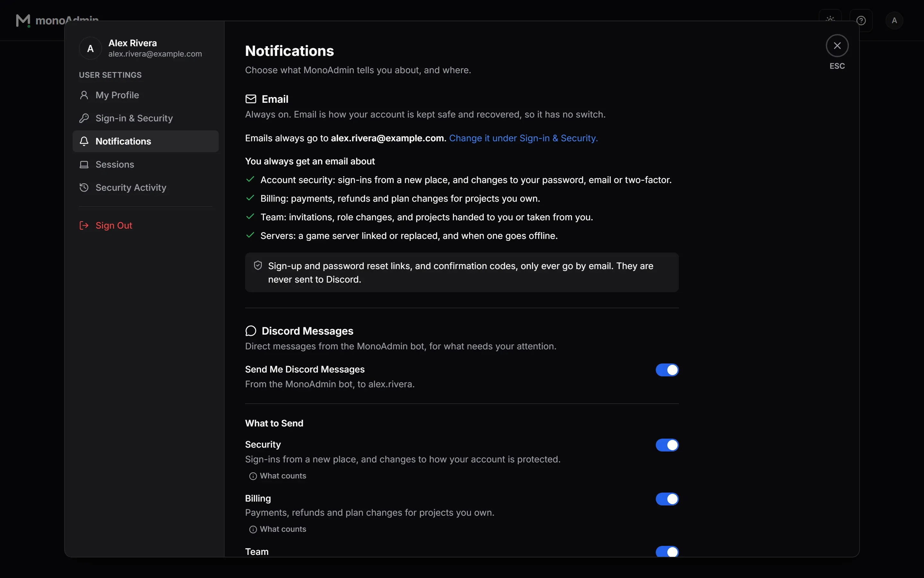View Security Activity history
The height and width of the screenshot is (578, 924).
(145, 187)
